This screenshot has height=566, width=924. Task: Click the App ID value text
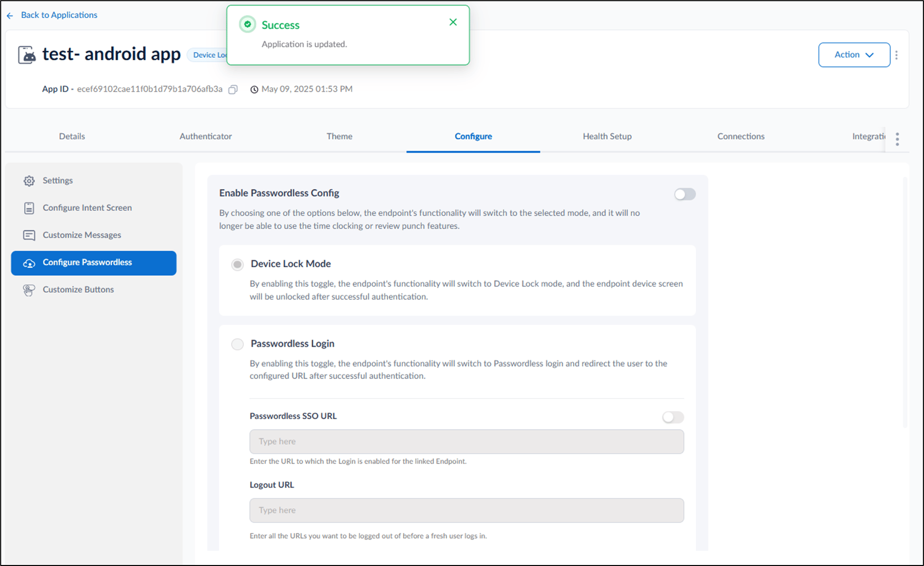click(x=149, y=89)
